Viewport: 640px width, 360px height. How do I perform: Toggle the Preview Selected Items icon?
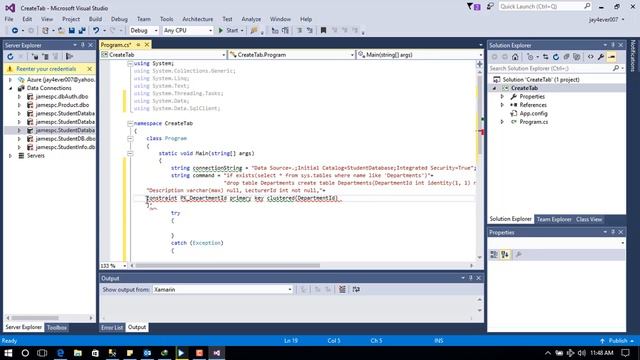611,57
